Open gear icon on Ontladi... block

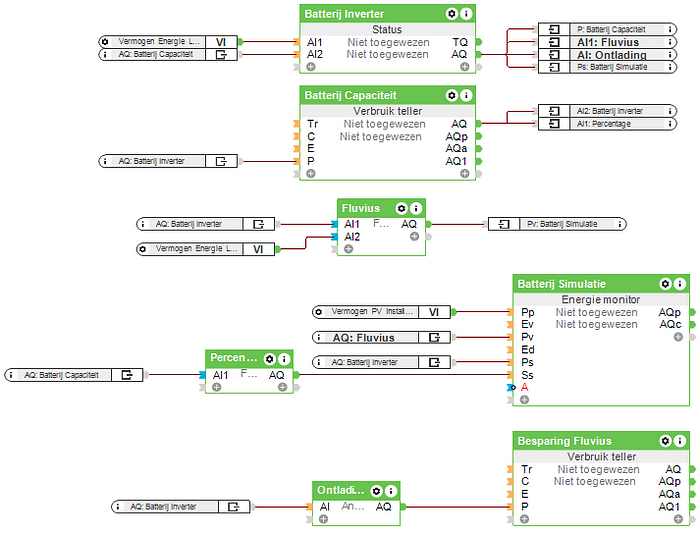point(376,491)
